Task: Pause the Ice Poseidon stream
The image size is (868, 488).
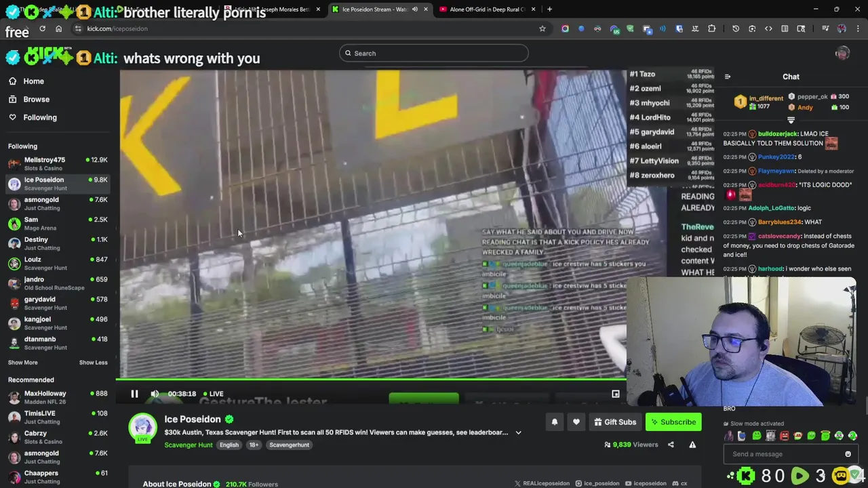Action: tap(134, 394)
